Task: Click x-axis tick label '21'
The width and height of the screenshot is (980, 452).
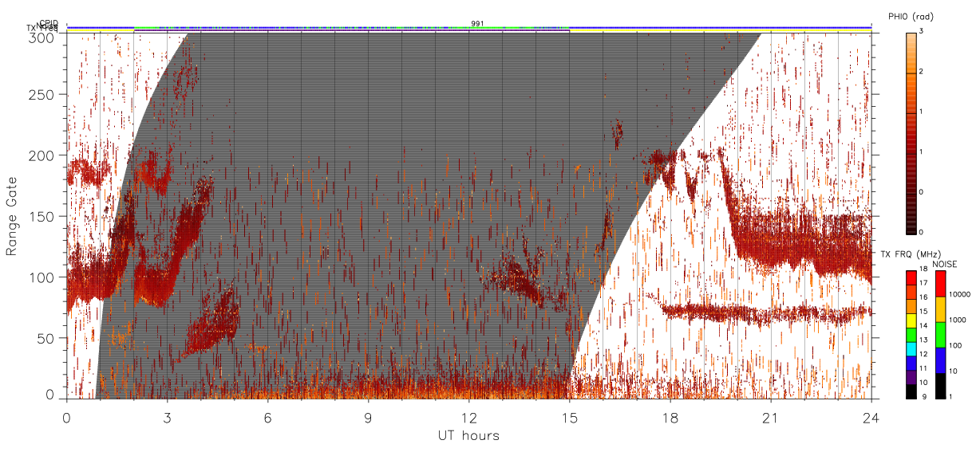Action: click(770, 417)
